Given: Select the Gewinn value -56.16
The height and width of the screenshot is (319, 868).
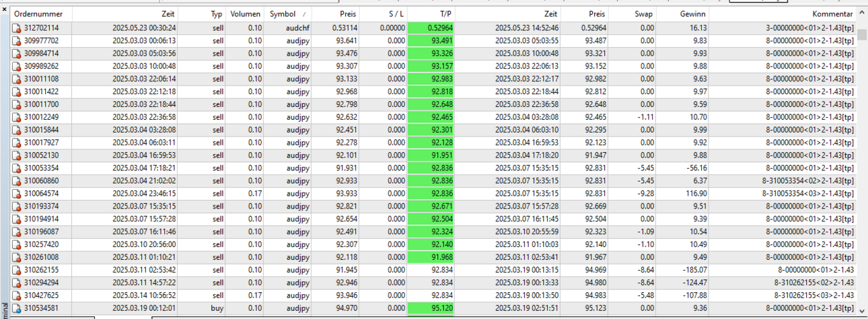Looking at the screenshot, I should coord(694,168).
